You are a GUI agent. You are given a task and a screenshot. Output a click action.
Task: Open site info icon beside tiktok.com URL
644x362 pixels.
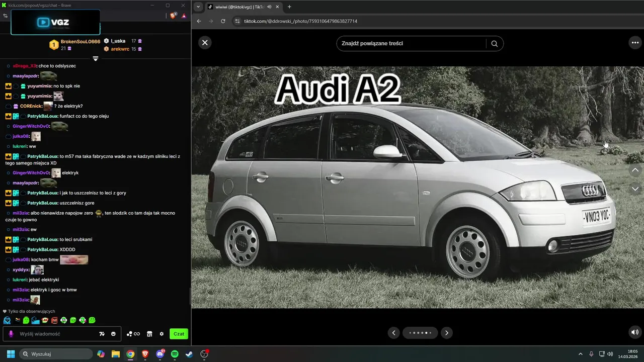(237, 21)
